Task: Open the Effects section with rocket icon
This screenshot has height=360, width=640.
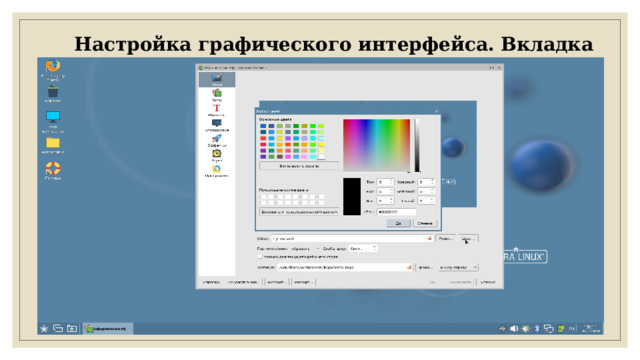Action: coord(217,140)
